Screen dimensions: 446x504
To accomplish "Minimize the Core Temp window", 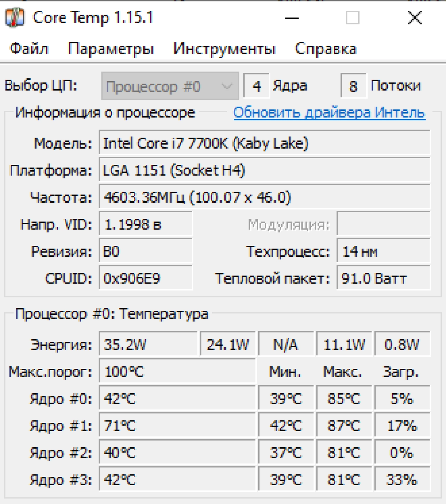I will point(292,18).
